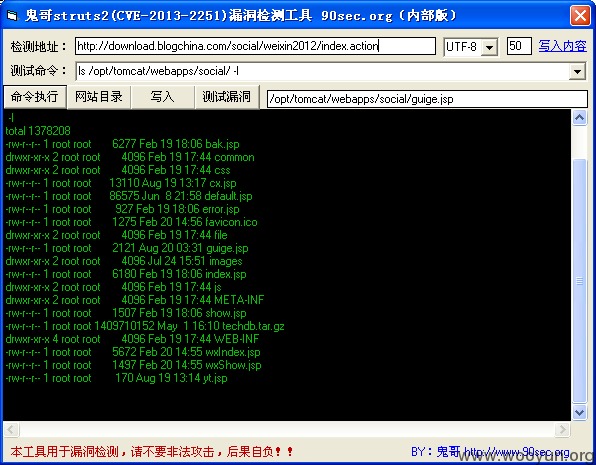
Task: Open the 写入内容 link
Action: [x=562, y=46]
